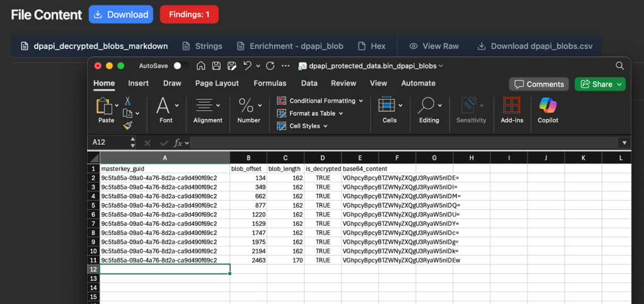This screenshot has height=304, width=644.
Task: Switch to the Formulas ribbon tab
Action: 270,83
